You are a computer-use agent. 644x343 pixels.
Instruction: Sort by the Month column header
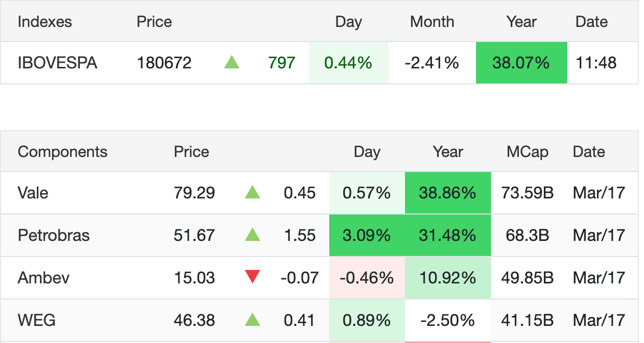click(432, 22)
